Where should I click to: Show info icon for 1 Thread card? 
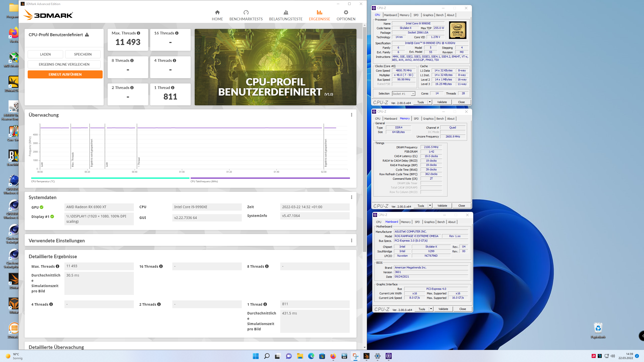[x=173, y=88]
